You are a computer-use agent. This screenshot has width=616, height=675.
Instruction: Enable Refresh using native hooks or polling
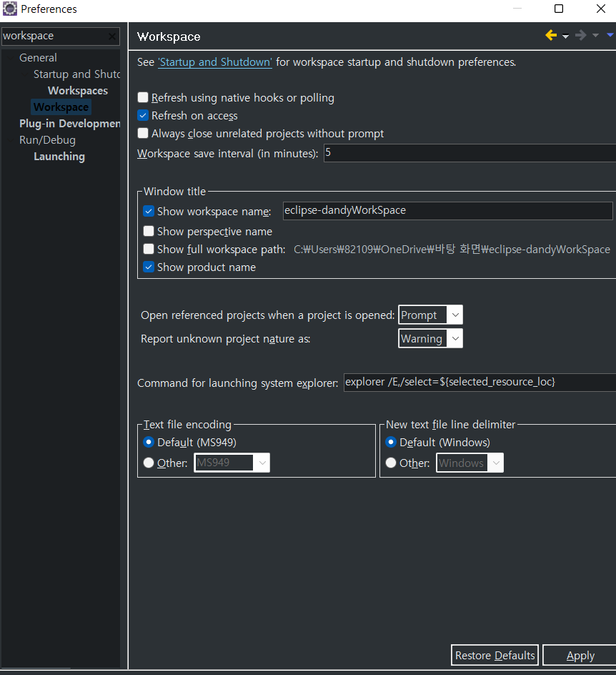(143, 97)
